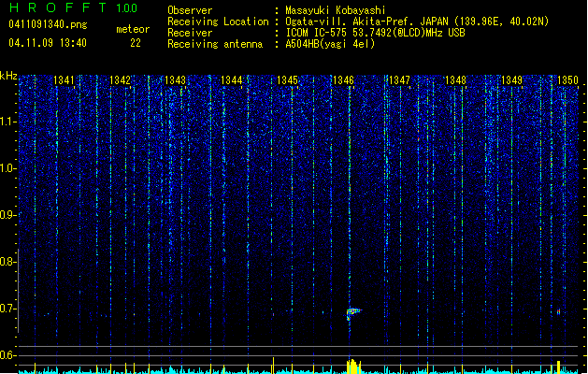Click the small meteor echo near 1350
588x374 pixels.
coord(558,311)
